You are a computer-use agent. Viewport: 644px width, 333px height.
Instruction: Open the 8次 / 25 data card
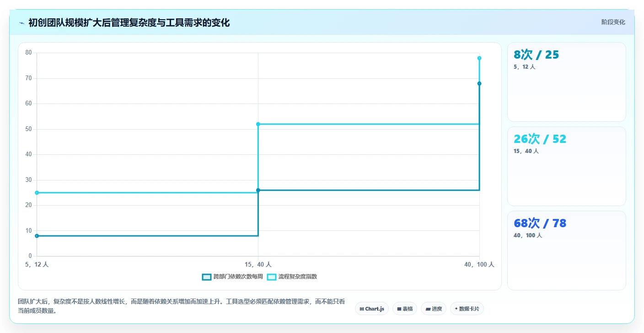pyautogui.click(x=567, y=82)
